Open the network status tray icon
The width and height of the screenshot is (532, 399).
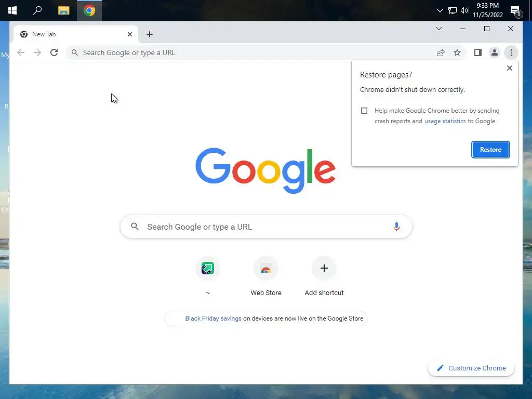pos(453,10)
